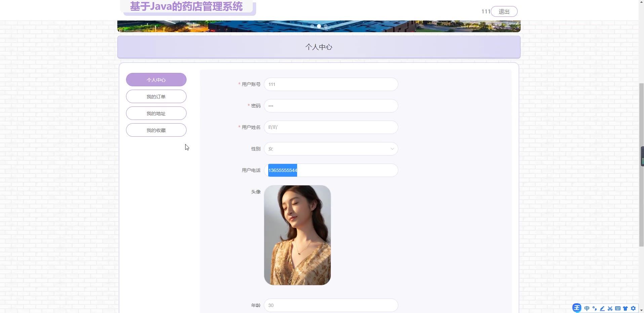Click the IME logo icon in input toolbar
Image resolution: width=644 pixels, height=313 pixels.
click(577, 308)
